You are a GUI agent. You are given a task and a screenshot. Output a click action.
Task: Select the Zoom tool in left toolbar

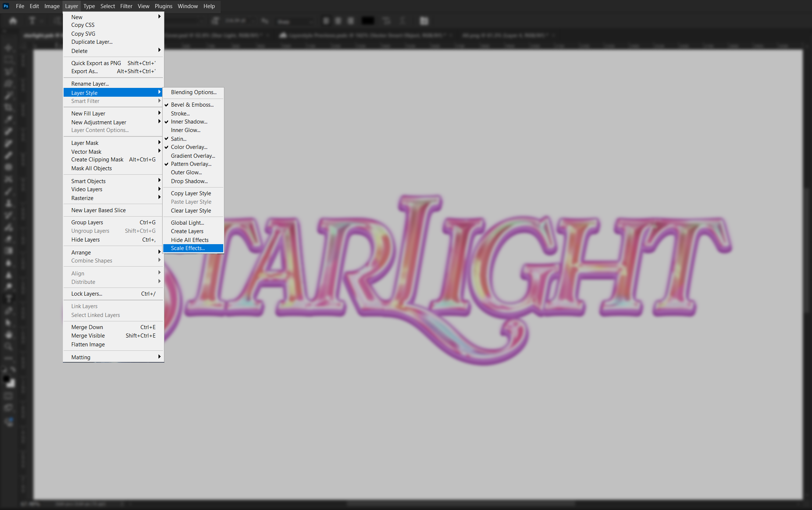(9, 347)
